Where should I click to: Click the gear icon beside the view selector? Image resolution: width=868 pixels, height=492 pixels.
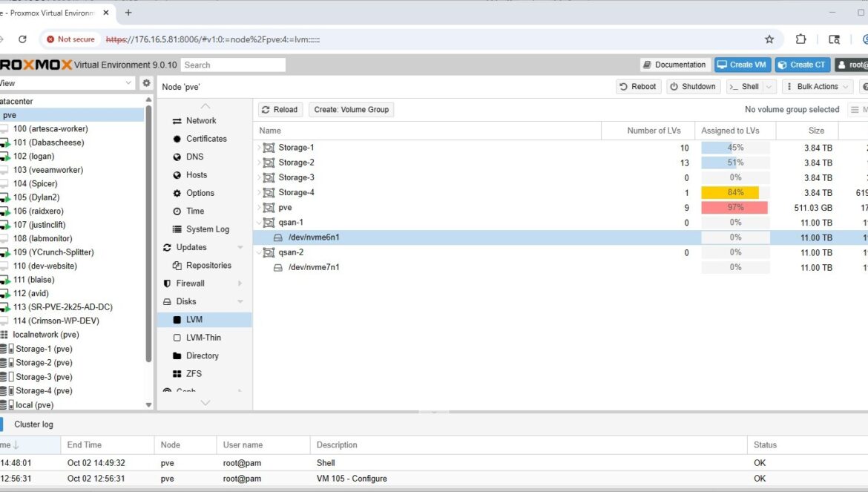click(146, 83)
